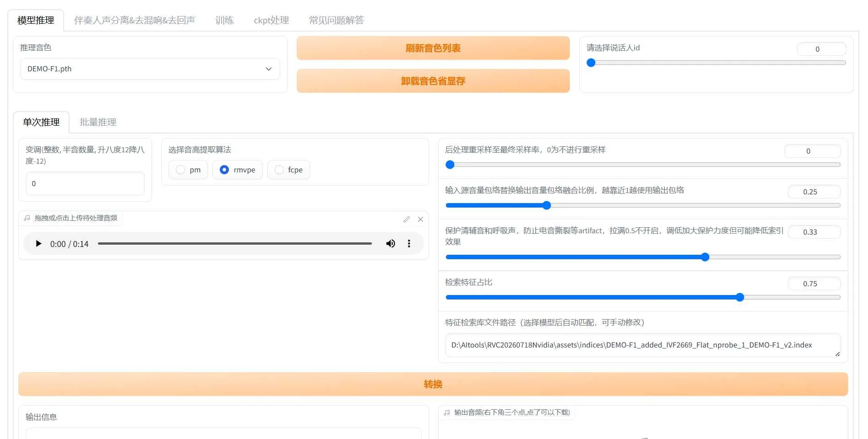Screen dimensions: 868x439
Task: Click the 0:00 / 0:14 time display
Action: pos(69,244)
